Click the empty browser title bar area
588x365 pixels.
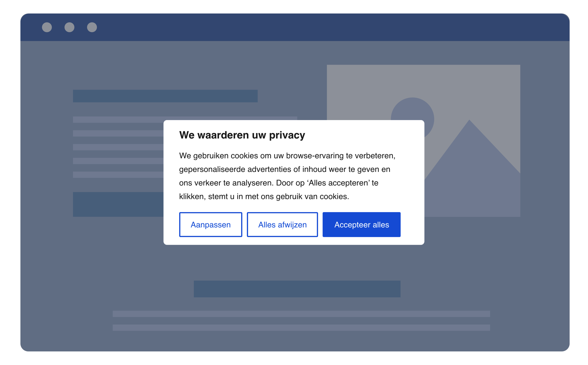[x=314, y=27]
